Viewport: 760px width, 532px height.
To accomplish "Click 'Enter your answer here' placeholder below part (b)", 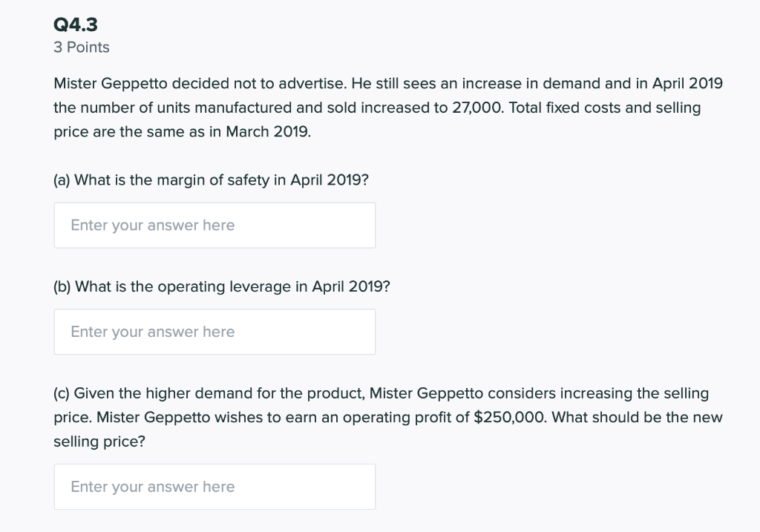I will tap(152, 332).
